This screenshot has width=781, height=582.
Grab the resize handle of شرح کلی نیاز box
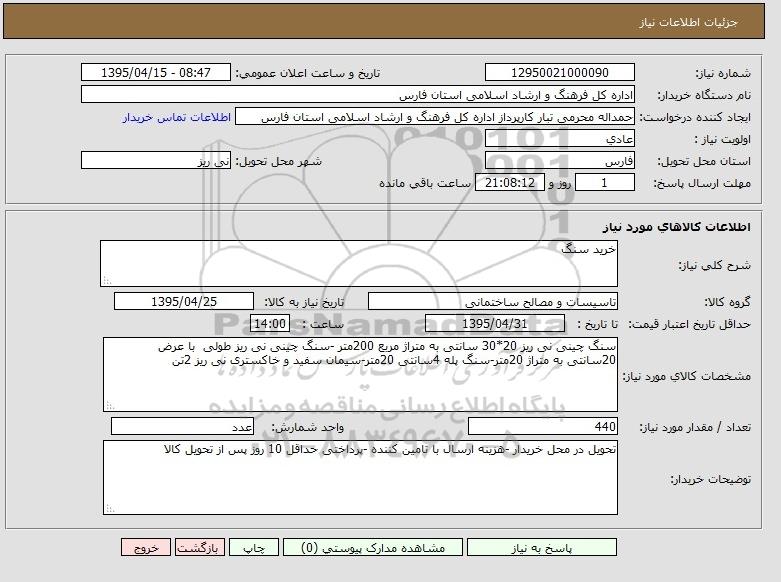point(107,281)
